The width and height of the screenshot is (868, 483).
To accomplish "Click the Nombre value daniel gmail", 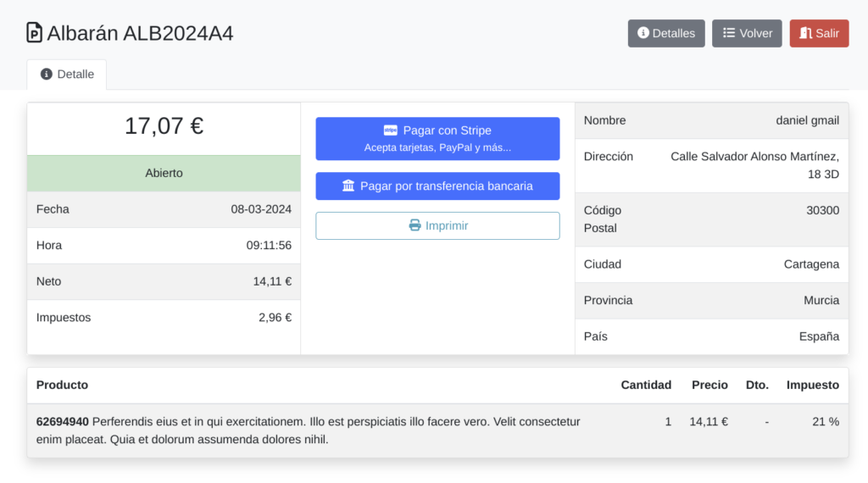I will coord(807,120).
